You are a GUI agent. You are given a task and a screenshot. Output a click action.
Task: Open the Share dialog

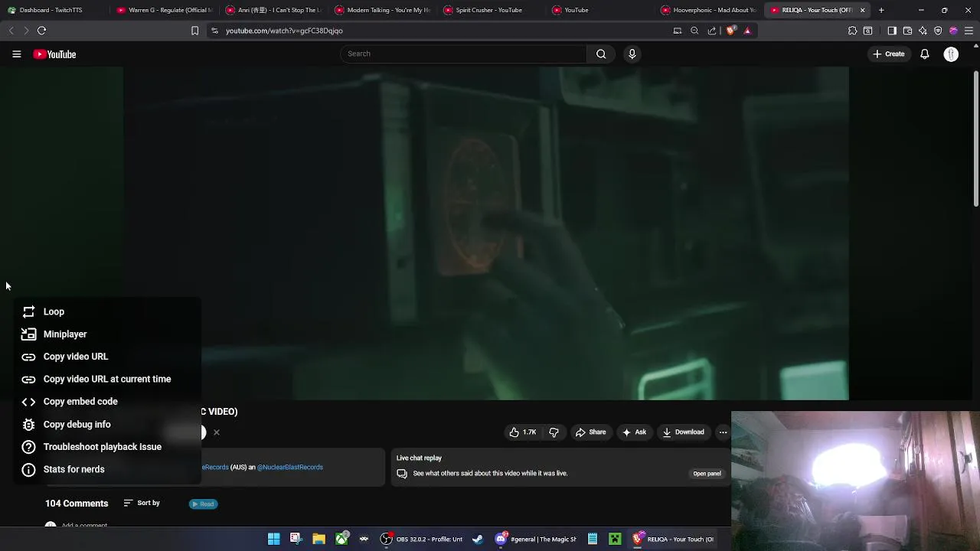click(x=590, y=432)
